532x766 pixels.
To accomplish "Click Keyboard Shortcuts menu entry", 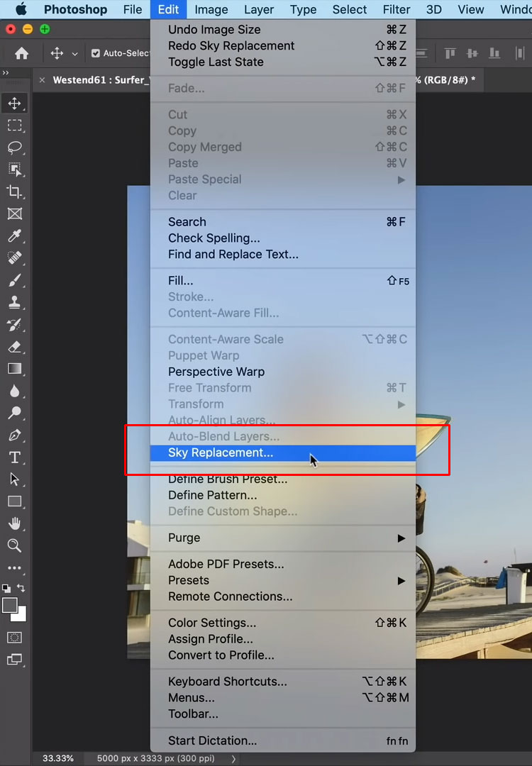I will [228, 682].
